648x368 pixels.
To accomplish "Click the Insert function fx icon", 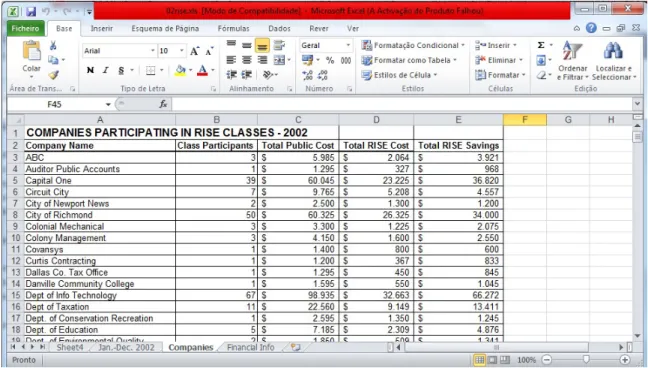I will [x=163, y=104].
